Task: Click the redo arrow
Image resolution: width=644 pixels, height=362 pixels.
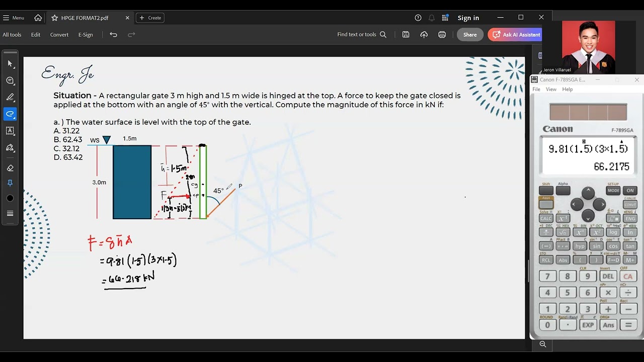Action: 132,35
